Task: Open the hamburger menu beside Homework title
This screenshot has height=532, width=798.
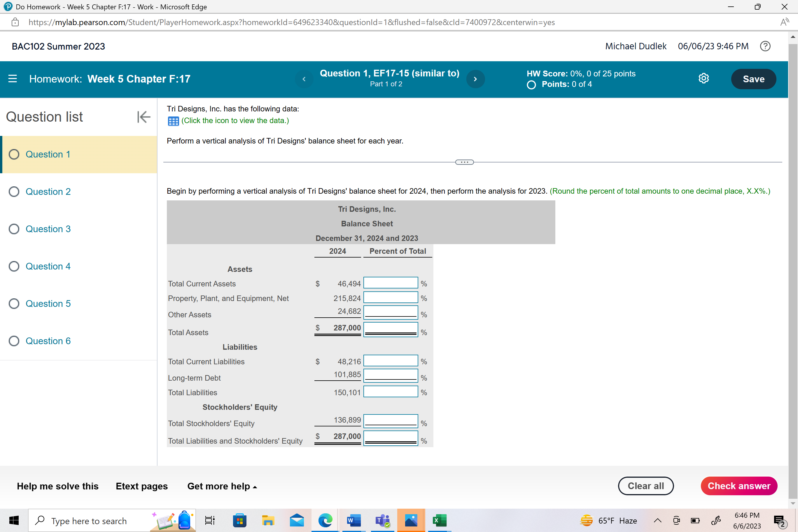Action: coord(13,79)
